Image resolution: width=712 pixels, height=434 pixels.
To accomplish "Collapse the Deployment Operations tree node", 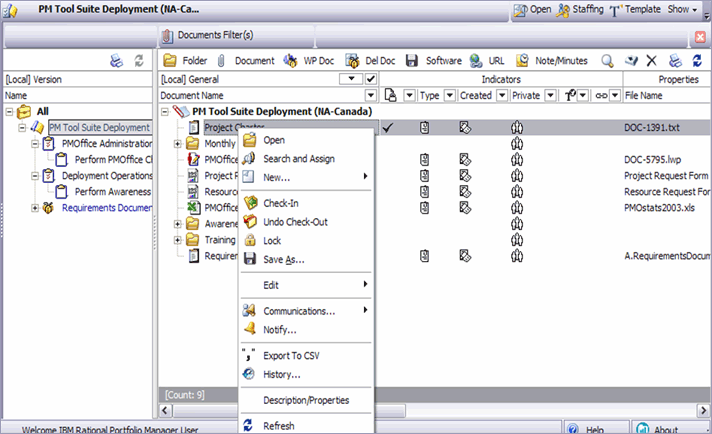I will pyautogui.click(x=35, y=176).
